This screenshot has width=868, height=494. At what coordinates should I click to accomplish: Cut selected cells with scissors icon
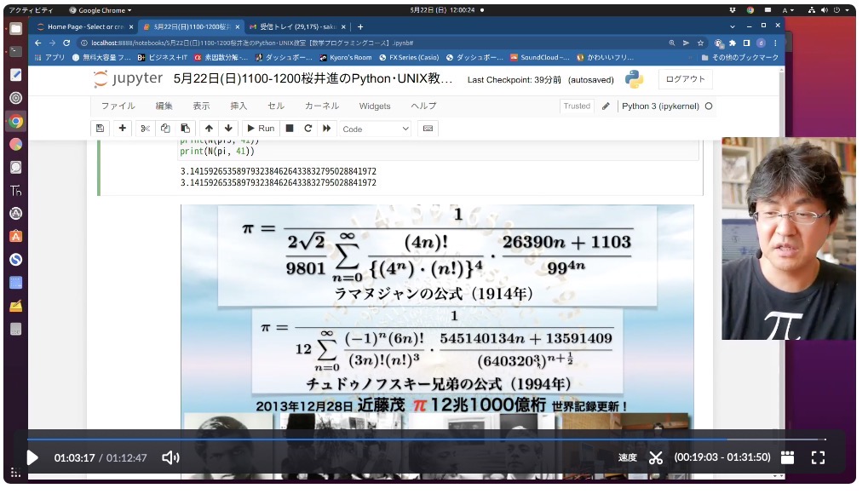[145, 129]
